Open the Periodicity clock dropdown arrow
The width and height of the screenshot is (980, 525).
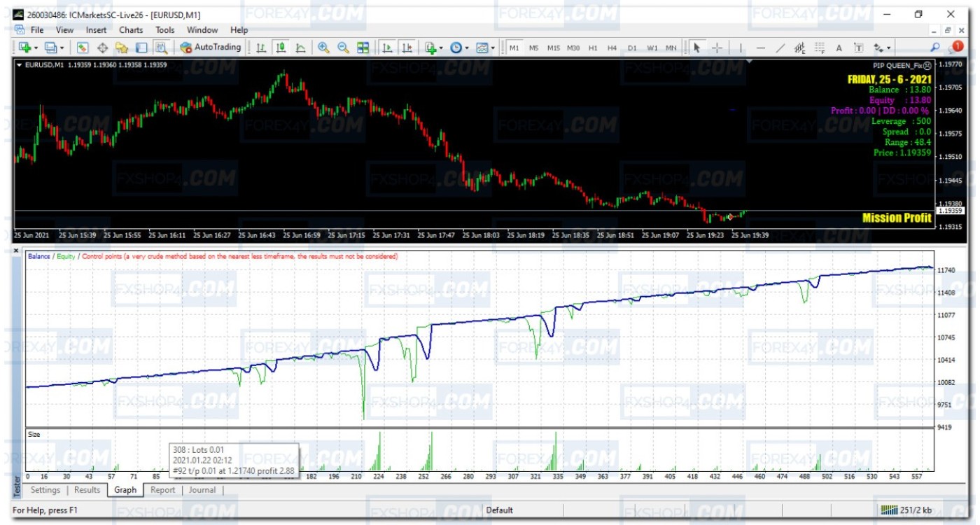click(x=468, y=48)
